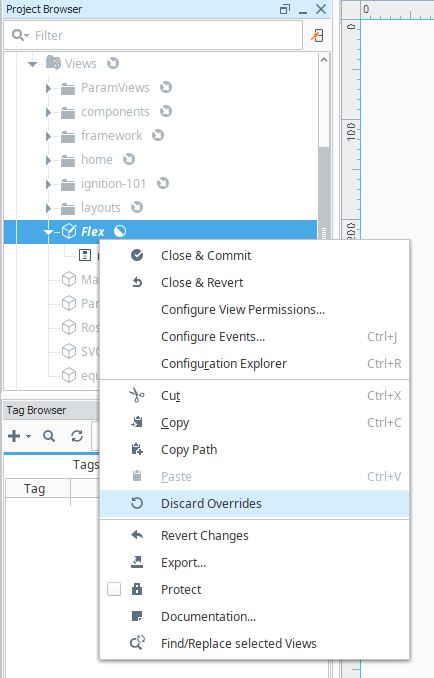Screen dimensions: 434x678
Task: Click the Export tray icon
Action: [x=137, y=562]
